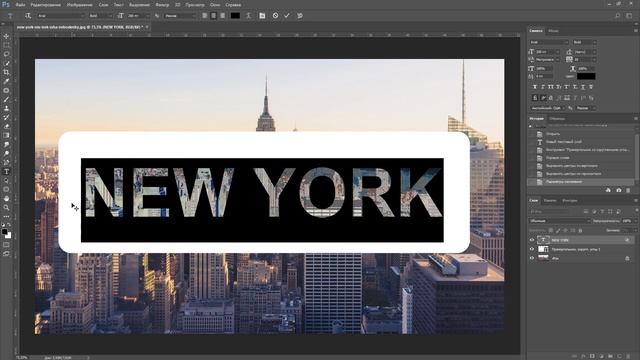This screenshot has height=360, width=640.
Task: Open the Изображение menu
Action: pyautogui.click(x=80, y=5)
